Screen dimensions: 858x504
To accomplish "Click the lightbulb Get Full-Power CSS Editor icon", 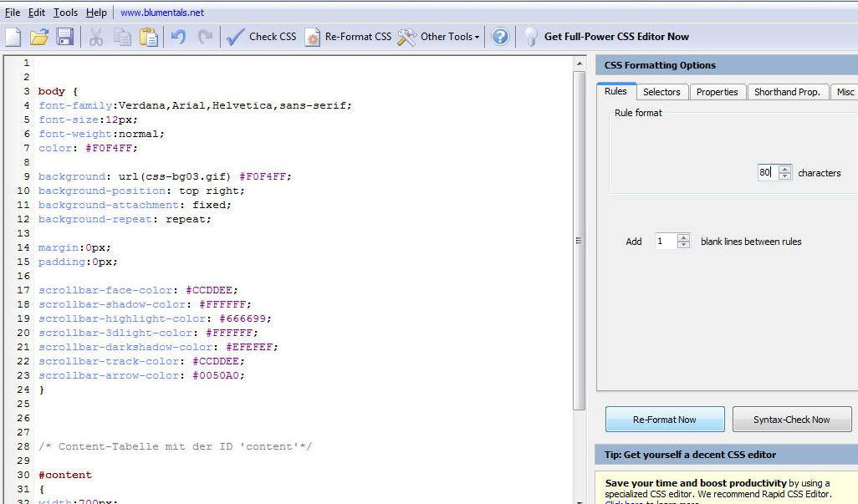I will click(530, 37).
